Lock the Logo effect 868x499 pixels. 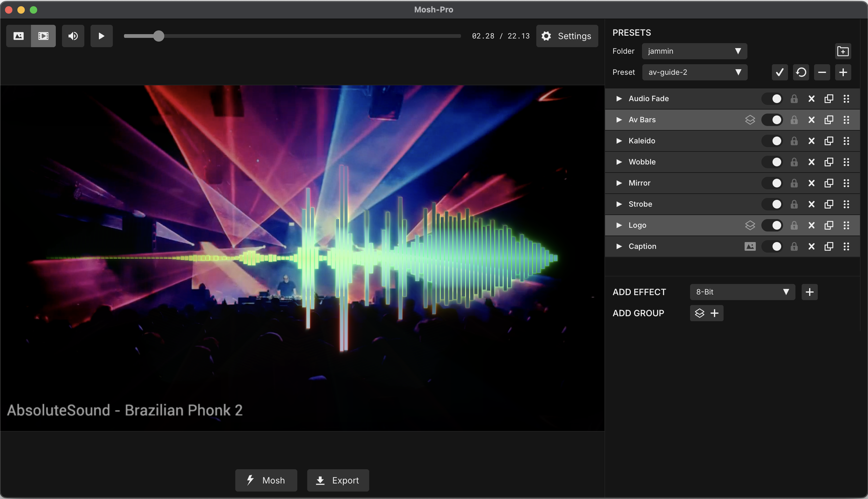794,225
